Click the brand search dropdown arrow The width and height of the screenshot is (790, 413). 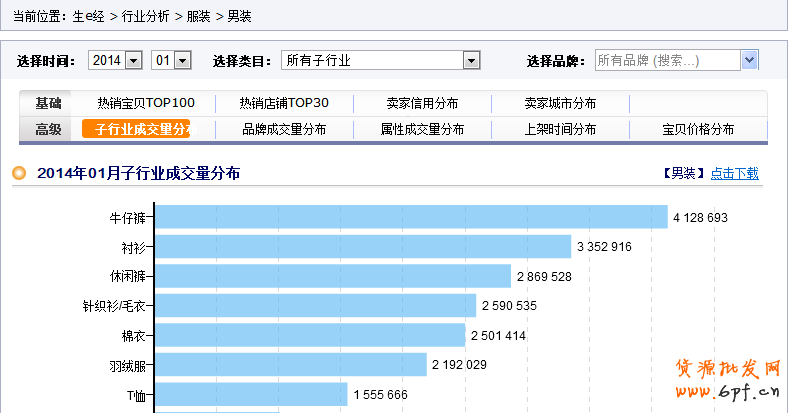click(x=749, y=61)
